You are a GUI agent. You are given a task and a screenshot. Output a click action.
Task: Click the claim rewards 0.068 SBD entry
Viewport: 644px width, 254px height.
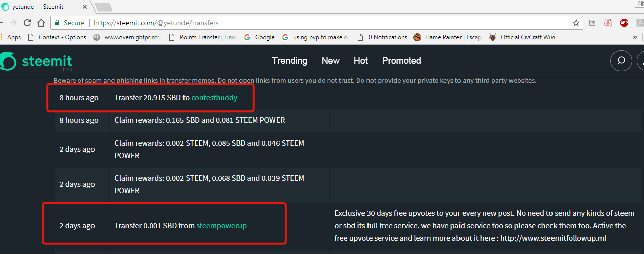click(209, 184)
